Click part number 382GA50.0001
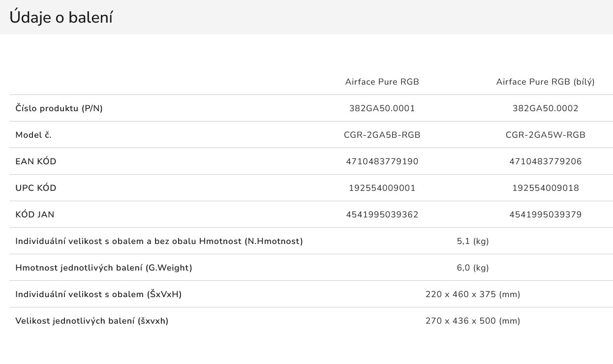This screenshot has height=364, width=613. point(382,108)
